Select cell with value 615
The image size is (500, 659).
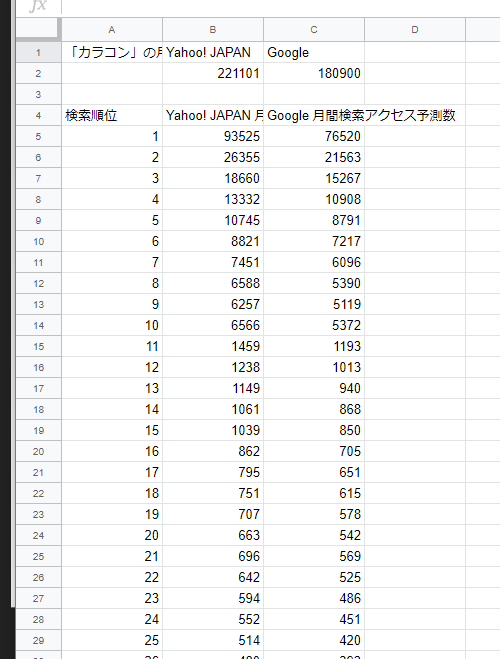pyautogui.click(x=314, y=493)
